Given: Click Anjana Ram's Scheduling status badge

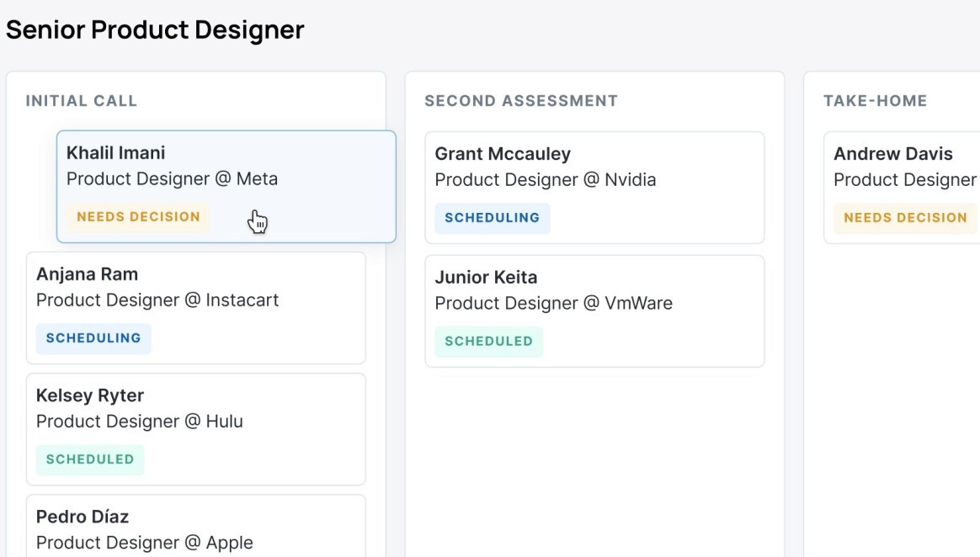Looking at the screenshot, I should click(93, 338).
